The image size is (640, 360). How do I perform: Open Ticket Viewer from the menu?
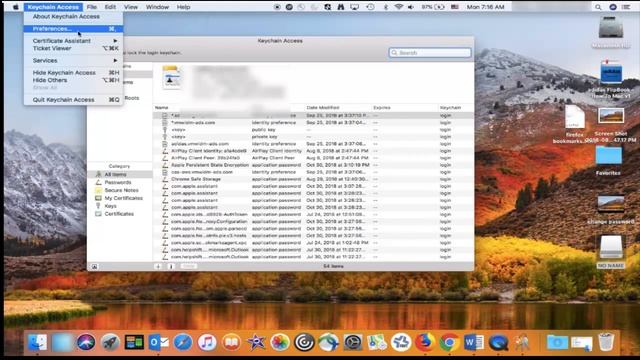coord(73,48)
